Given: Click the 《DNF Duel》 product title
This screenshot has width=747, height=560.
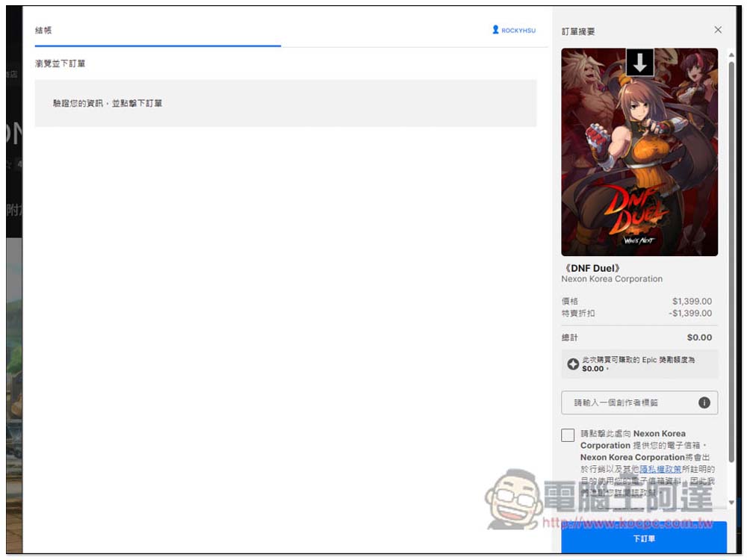Looking at the screenshot, I should pos(591,267).
